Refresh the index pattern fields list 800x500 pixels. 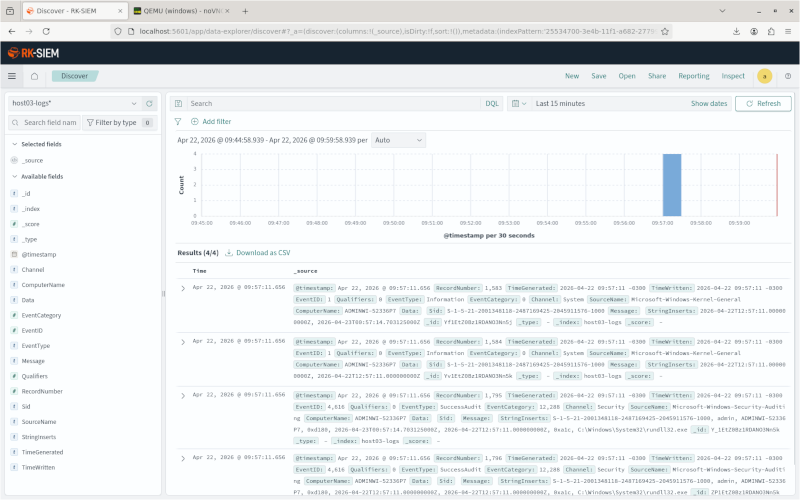149,103
